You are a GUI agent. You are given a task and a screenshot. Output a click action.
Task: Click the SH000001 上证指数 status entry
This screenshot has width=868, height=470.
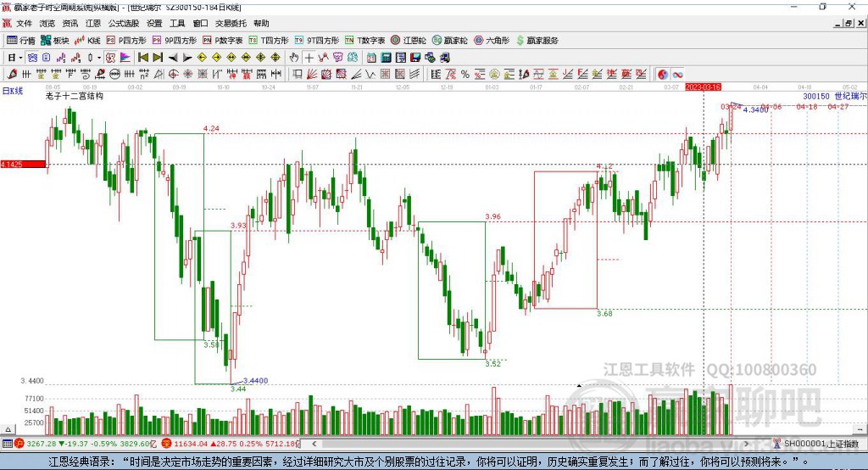(x=821, y=444)
